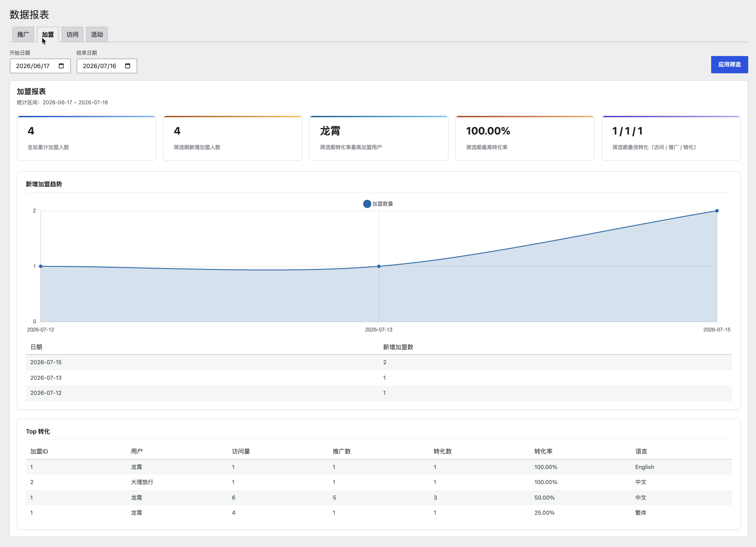Select the 2026-07-15 data point on chart
This screenshot has width=756, height=547.
coord(717,211)
